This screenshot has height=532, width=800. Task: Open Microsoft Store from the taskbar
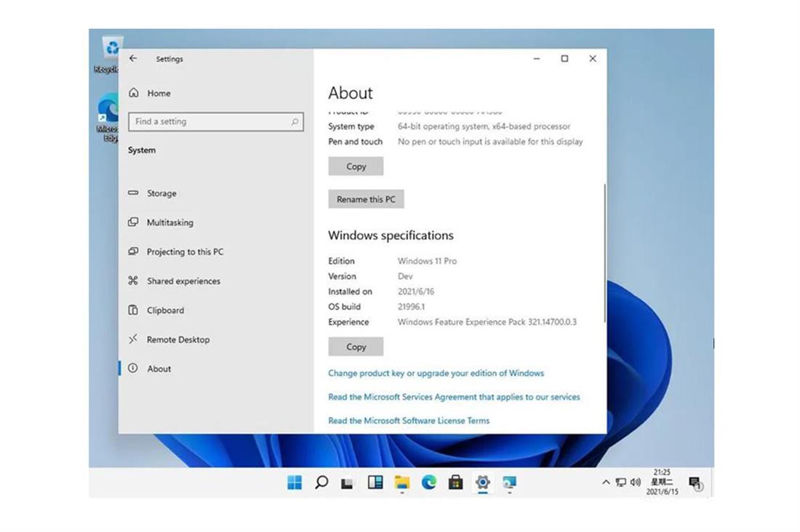pos(456,483)
